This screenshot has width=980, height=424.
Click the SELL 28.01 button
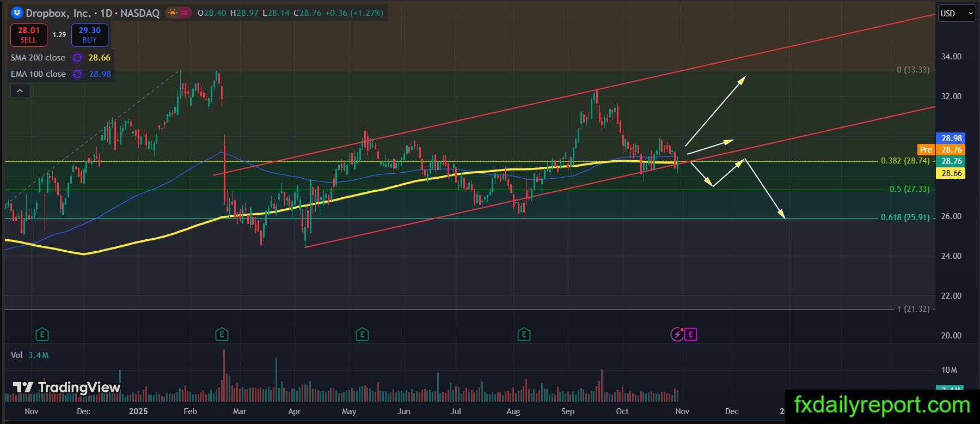(29, 35)
